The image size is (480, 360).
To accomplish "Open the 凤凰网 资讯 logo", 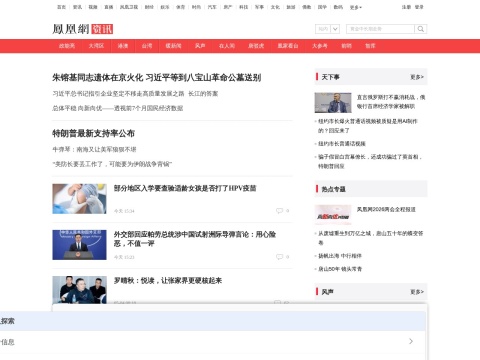I will point(83,29).
